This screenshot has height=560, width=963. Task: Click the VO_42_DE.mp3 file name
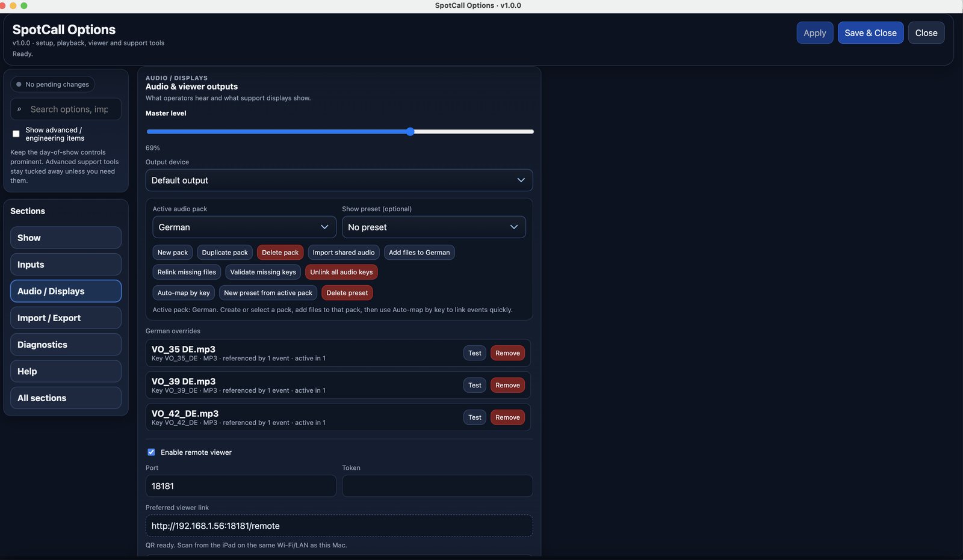tap(185, 414)
